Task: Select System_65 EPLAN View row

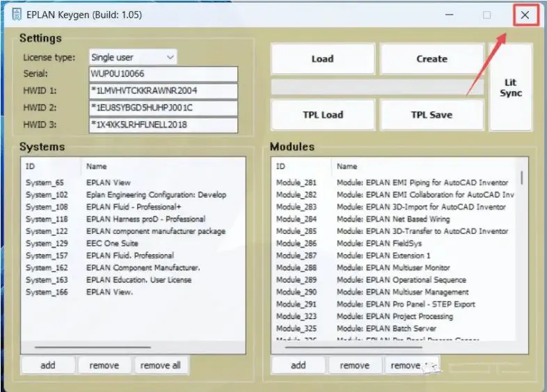Action: 133,182
